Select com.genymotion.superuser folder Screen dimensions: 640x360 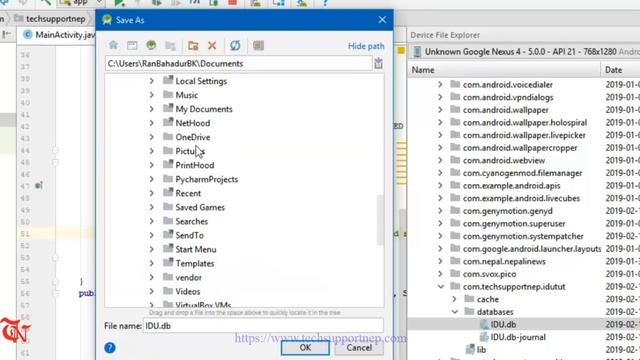[514, 224]
